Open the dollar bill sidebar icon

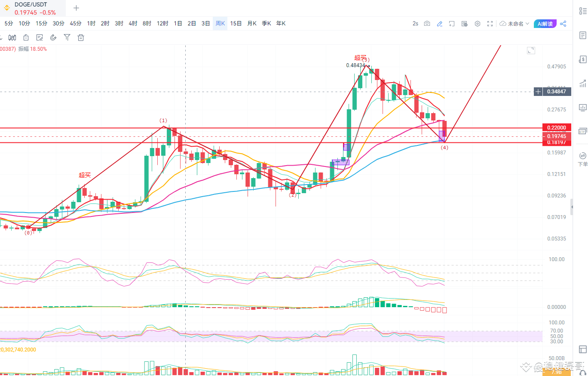point(582,59)
